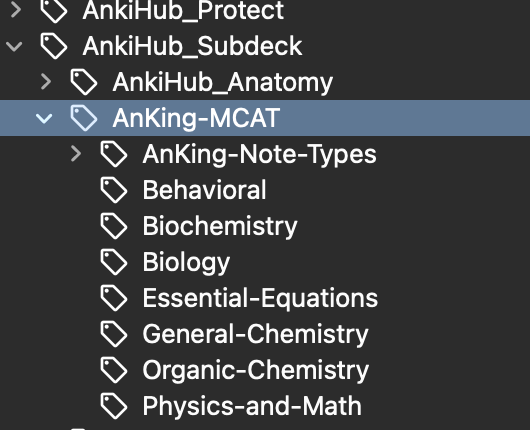
Task: Expand the AnkiHub_Protect tag
Action: click(x=16, y=10)
